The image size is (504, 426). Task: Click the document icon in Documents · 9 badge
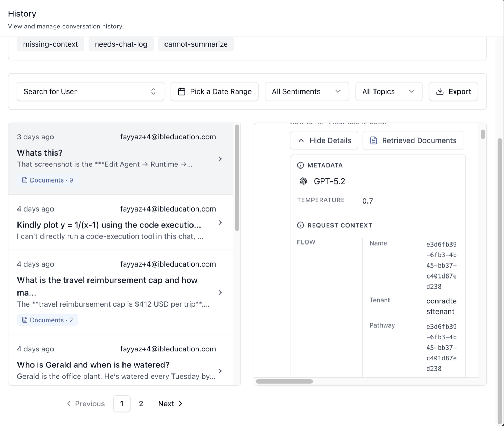tap(25, 180)
